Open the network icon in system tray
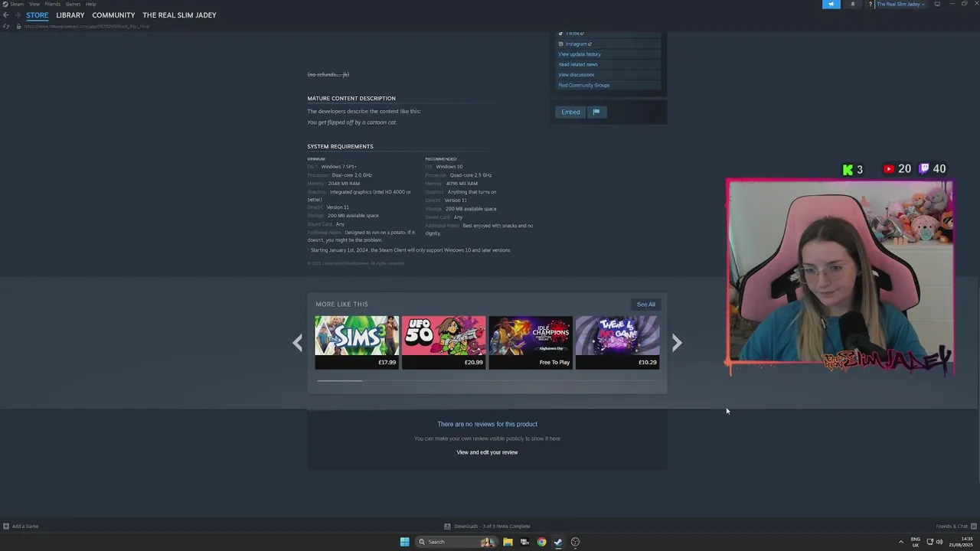This screenshot has width=980, height=551. 930,542
